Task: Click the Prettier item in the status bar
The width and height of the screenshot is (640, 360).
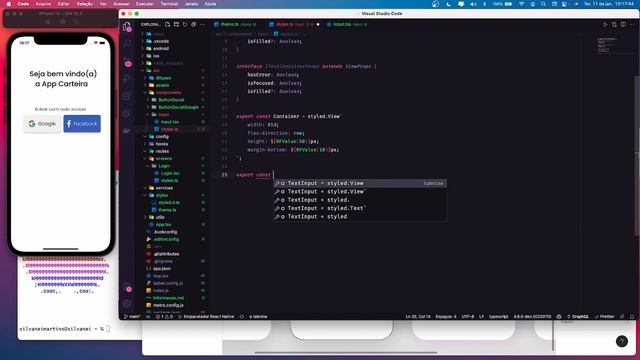Action: tap(604, 316)
